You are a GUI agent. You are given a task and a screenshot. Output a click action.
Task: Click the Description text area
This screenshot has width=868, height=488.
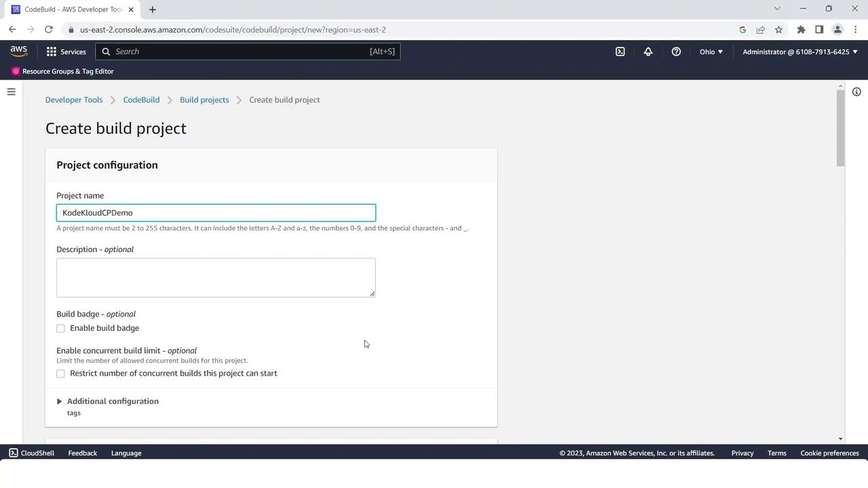216,277
